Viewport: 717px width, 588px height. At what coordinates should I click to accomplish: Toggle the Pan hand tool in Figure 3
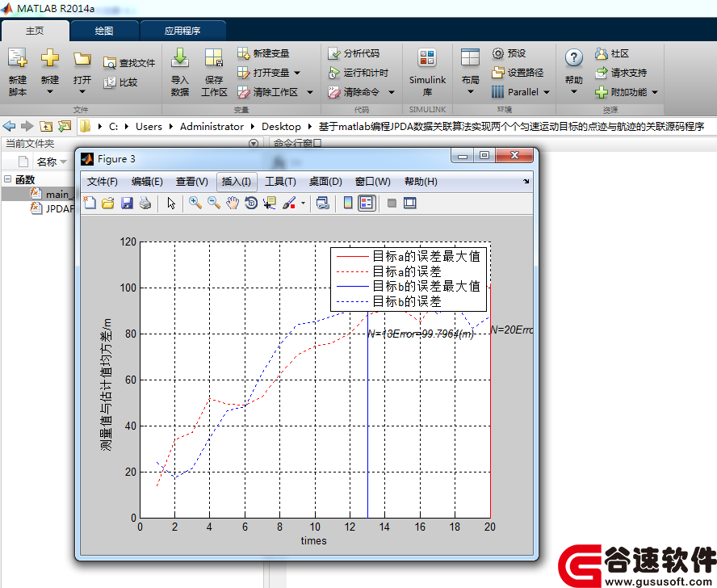click(233, 203)
